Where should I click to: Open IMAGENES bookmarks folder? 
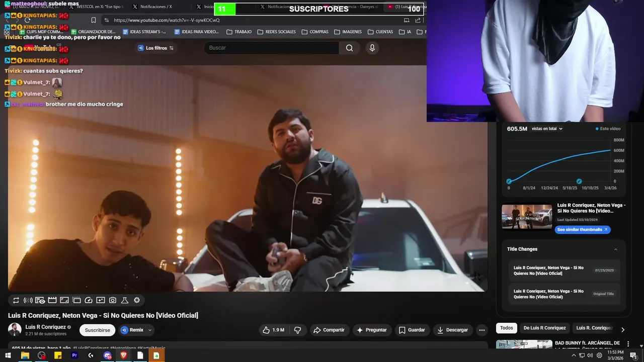[x=348, y=32]
